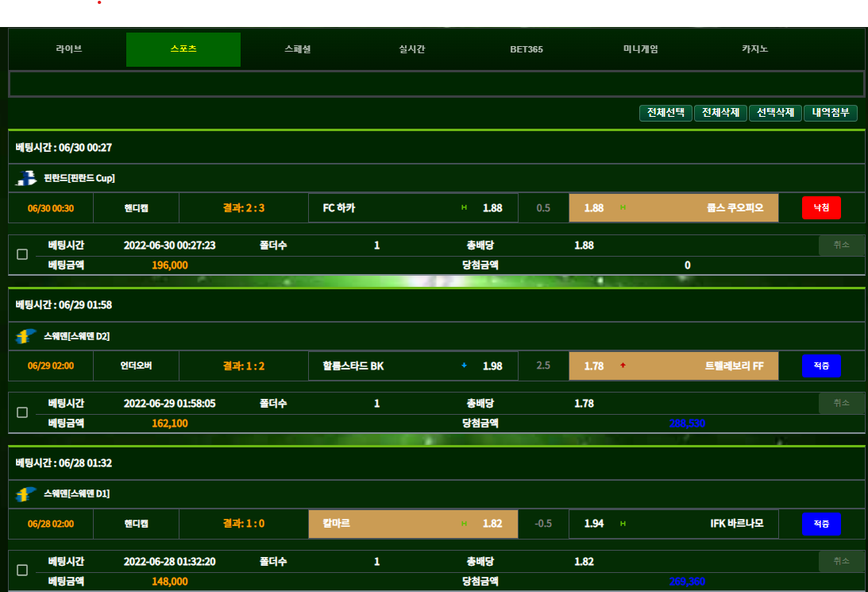Open the 스포츠 tab
Screen dimensions: 868x592
183,49
